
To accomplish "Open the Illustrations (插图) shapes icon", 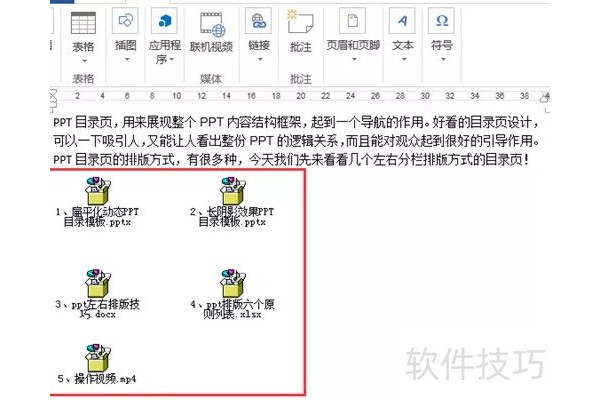I will pos(126,20).
